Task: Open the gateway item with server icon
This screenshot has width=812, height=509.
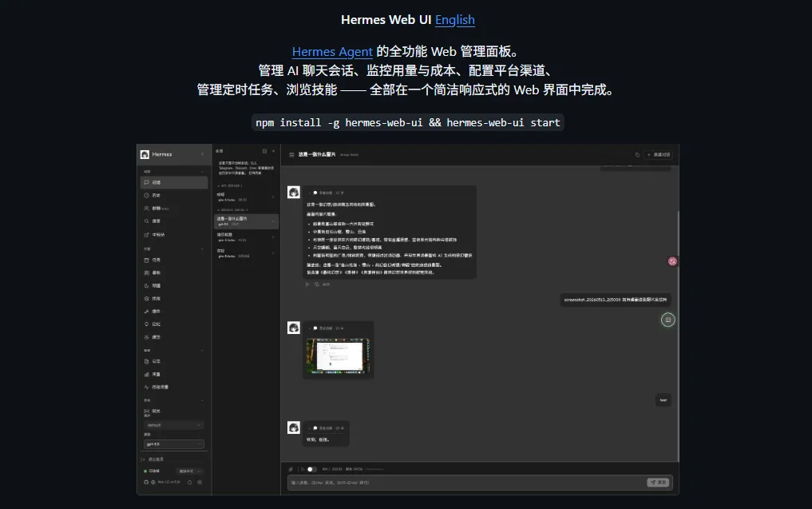Action: [174, 411]
